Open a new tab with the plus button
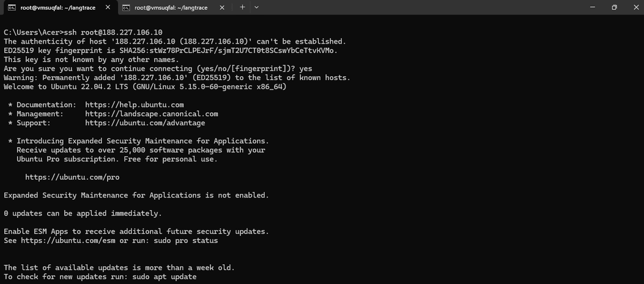This screenshot has width=644, height=284. pos(242,7)
